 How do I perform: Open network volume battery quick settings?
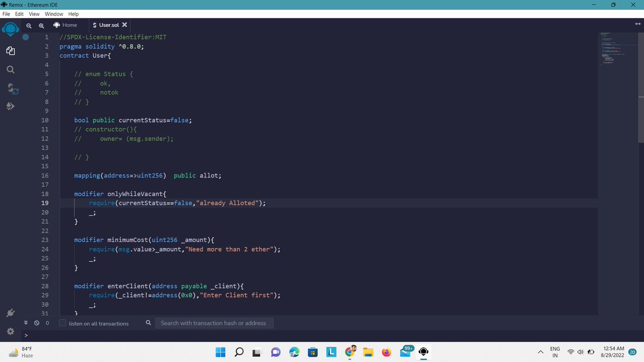click(581, 352)
